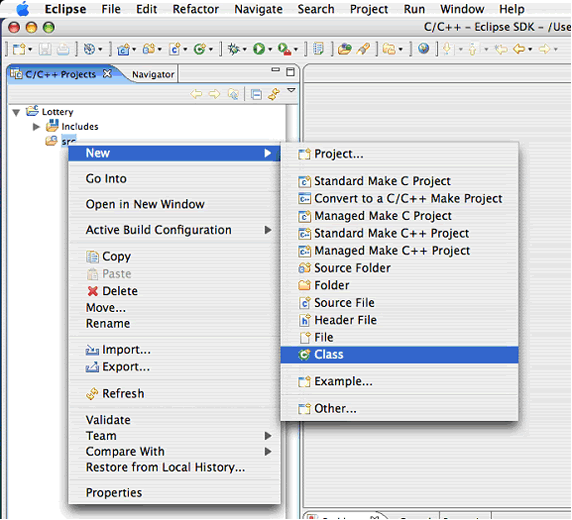The image size is (572, 520).
Task: Click the Next Annotation arrow icon
Action: click(x=447, y=49)
